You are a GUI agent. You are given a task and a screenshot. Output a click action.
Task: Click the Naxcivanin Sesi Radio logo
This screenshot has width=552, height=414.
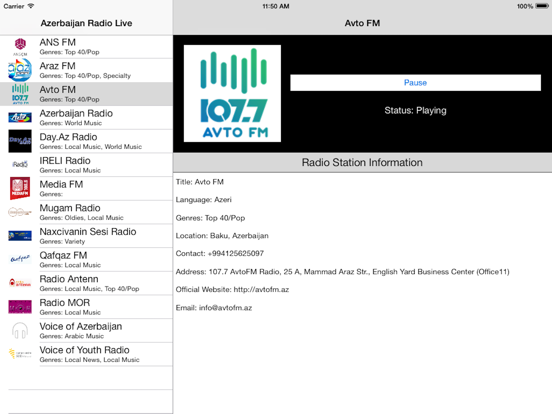[x=20, y=236]
